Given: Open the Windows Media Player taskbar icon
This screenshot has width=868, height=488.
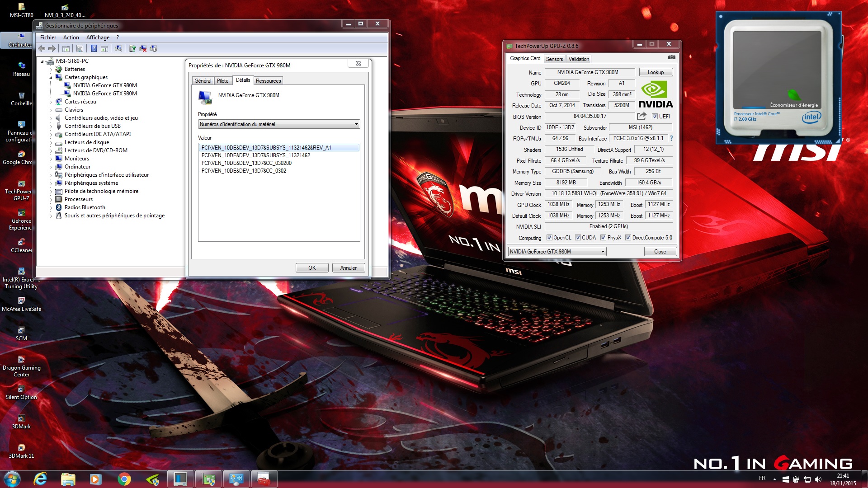Looking at the screenshot, I should (x=96, y=479).
